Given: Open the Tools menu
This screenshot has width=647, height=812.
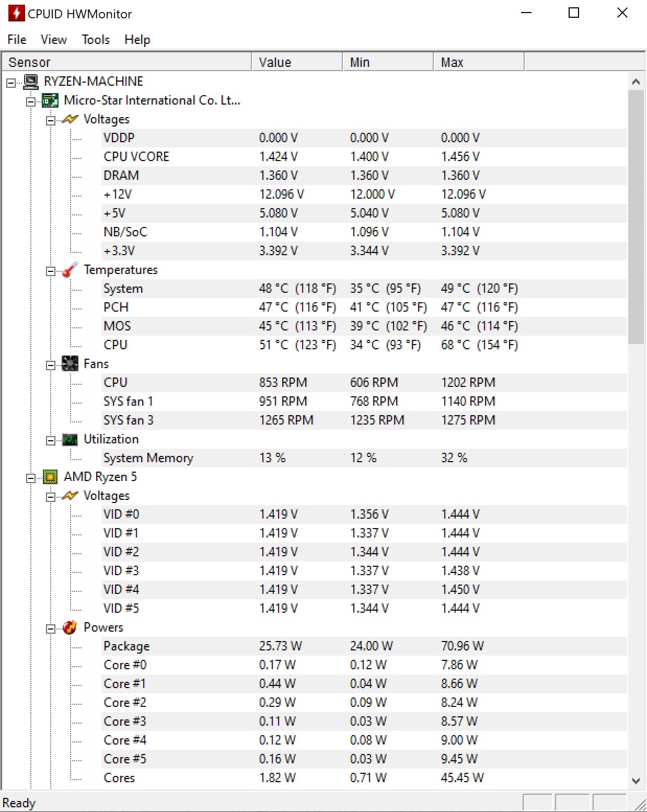Looking at the screenshot, I should pos(96,40).
